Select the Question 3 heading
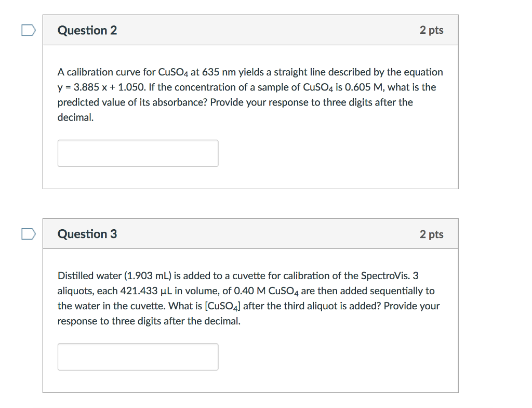 87,234
